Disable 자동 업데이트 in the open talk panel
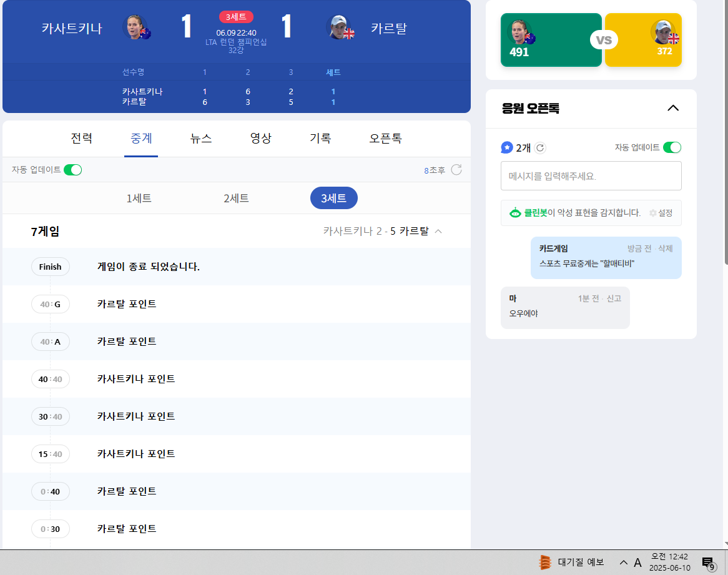728x575 pixels. [x=672, y=148]
